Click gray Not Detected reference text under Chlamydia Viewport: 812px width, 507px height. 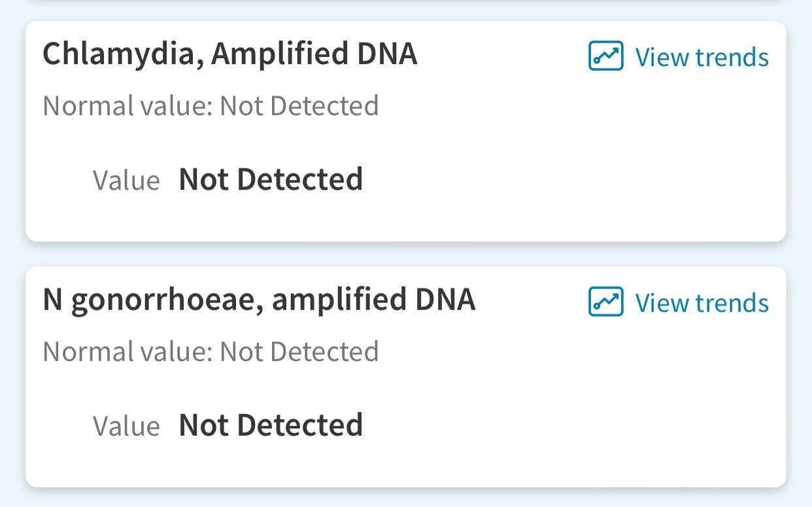[299, 106]
